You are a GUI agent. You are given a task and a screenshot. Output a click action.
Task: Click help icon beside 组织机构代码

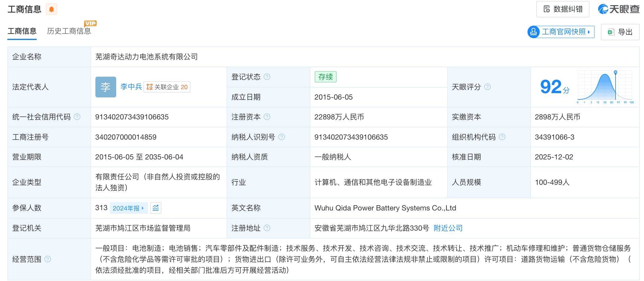click(502, 137)
